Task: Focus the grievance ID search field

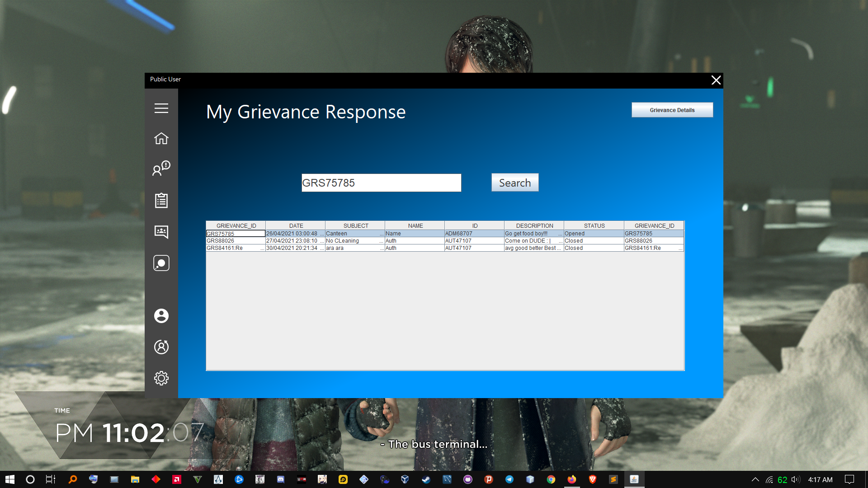Action: point(381,183)
